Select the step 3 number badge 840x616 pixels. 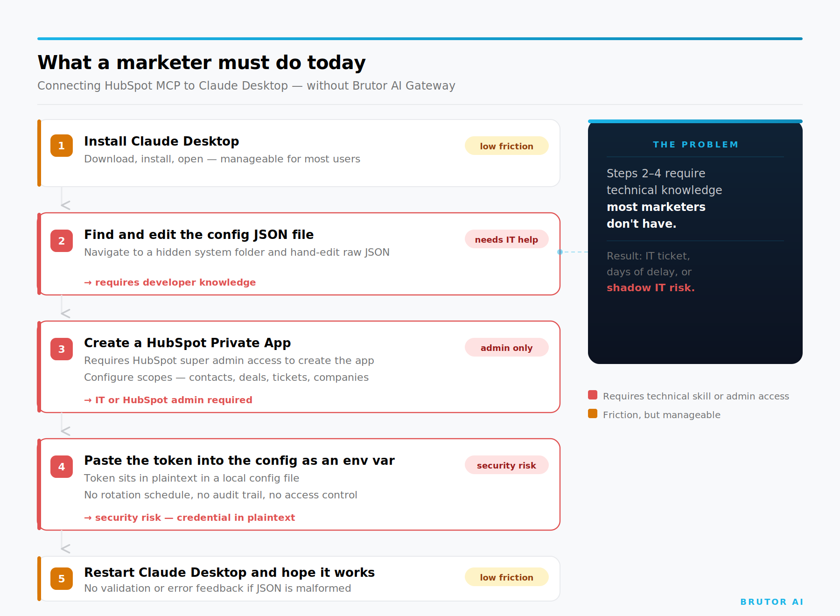pos(61,349)
